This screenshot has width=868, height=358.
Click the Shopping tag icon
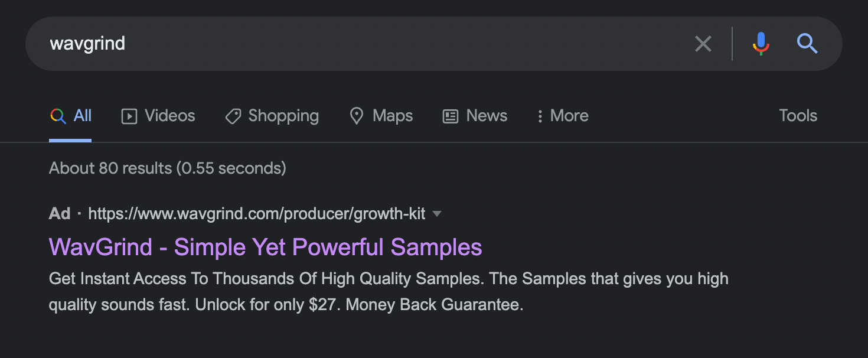(x=233, y=116)
